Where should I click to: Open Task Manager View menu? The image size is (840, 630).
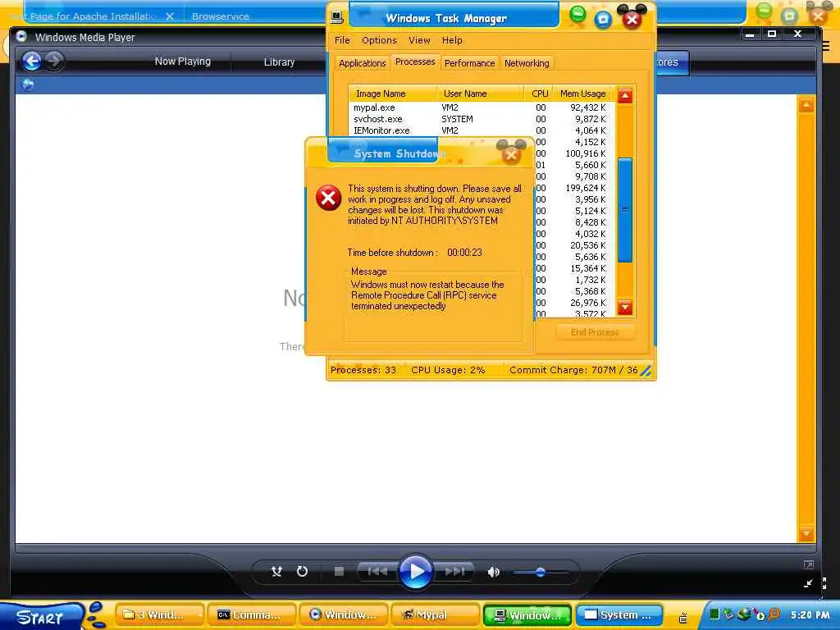[419, 40]
